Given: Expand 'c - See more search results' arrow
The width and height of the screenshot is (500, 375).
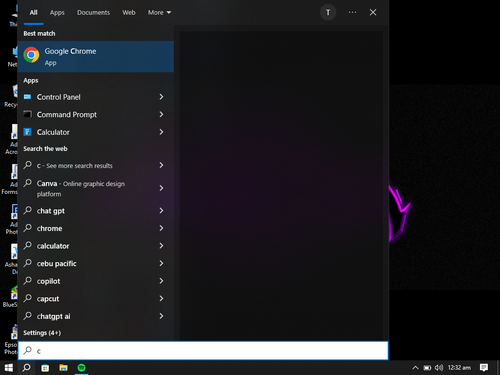Looking at the screenshot, I should pyautogui.click(x=161, y=165).
